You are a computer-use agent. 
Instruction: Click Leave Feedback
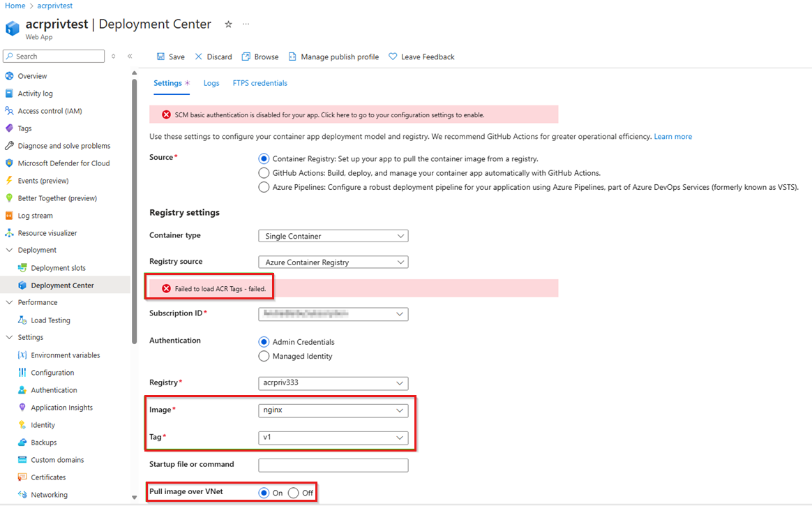tap(421, 57)
